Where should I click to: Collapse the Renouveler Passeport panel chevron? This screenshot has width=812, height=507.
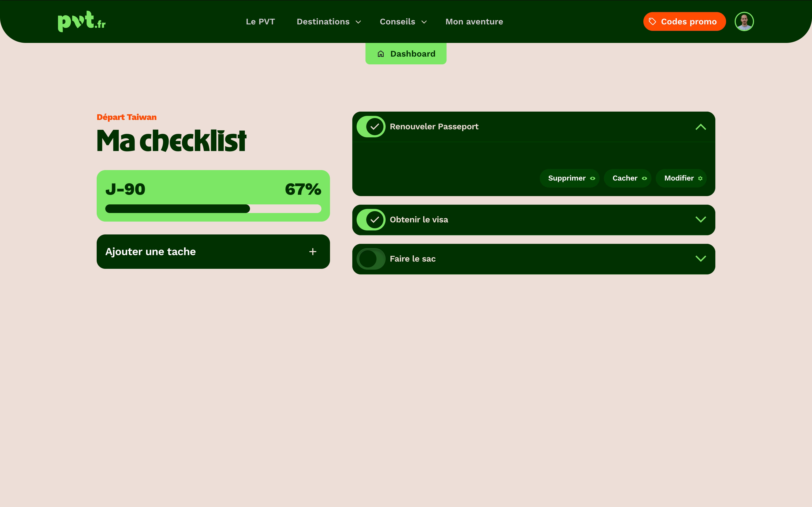coord(701,127)
